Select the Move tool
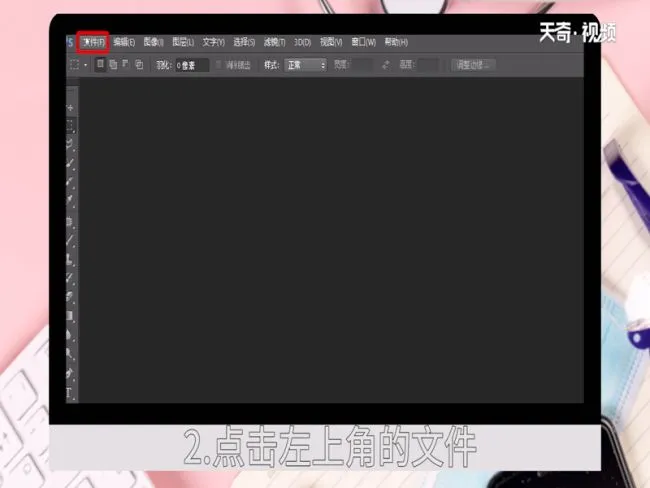 (71, 108)
